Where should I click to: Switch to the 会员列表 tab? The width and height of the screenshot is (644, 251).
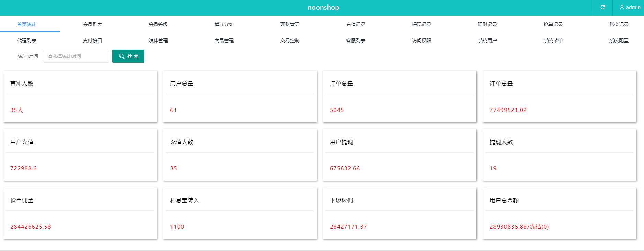click(92, 24)
